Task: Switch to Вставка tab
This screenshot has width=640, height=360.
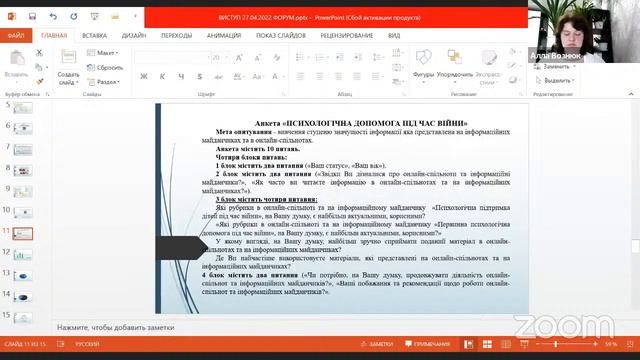Action: pos(94,36)
